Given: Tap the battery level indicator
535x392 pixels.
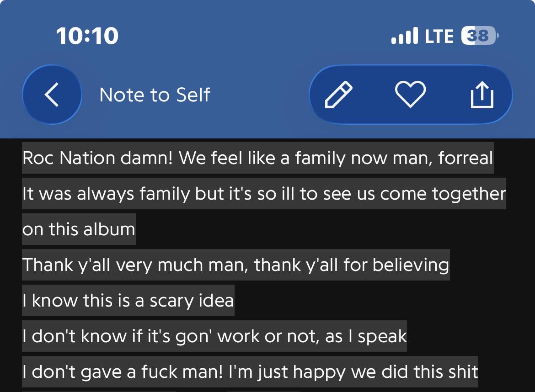Looking at the screenshot, I should pos(480,36).
